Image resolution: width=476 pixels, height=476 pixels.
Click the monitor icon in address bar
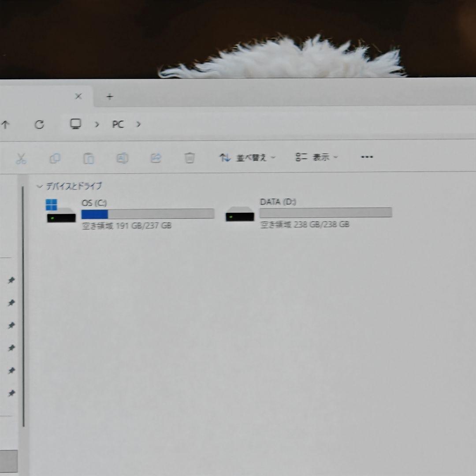(76, 124)
